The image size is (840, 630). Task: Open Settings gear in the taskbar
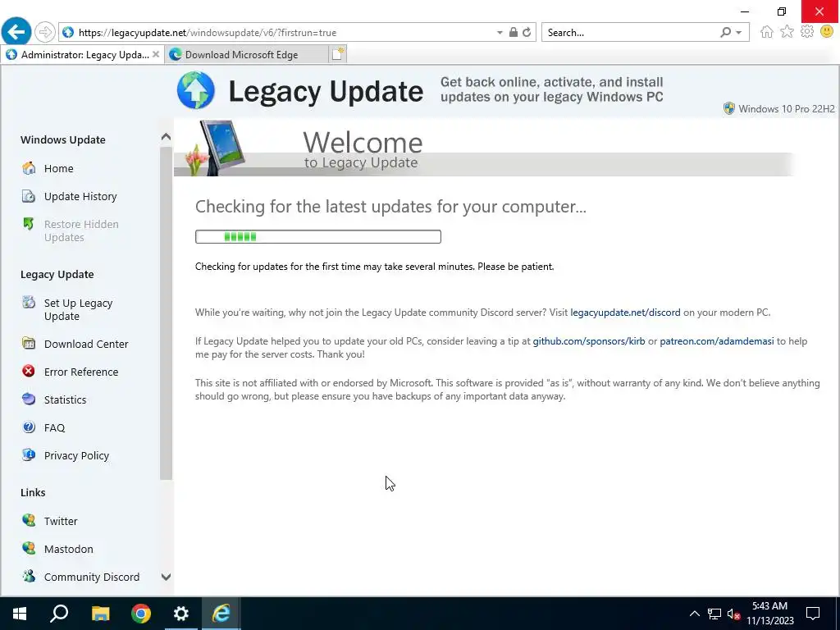click(181, 614)
